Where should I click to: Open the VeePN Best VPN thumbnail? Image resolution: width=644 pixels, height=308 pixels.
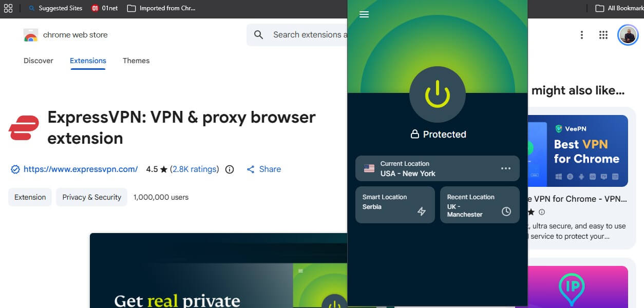[578, 151]
